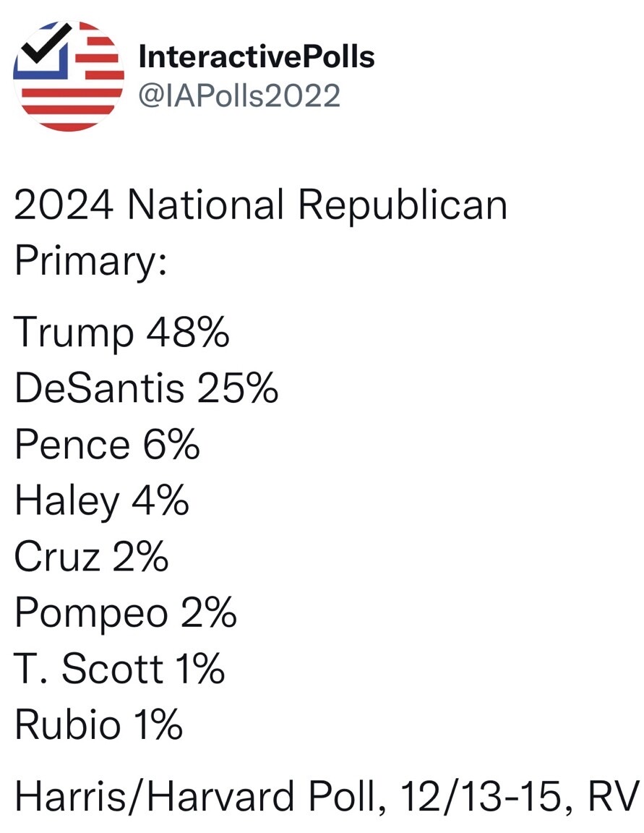Select the Pompeo 2% line

point(125,612)
